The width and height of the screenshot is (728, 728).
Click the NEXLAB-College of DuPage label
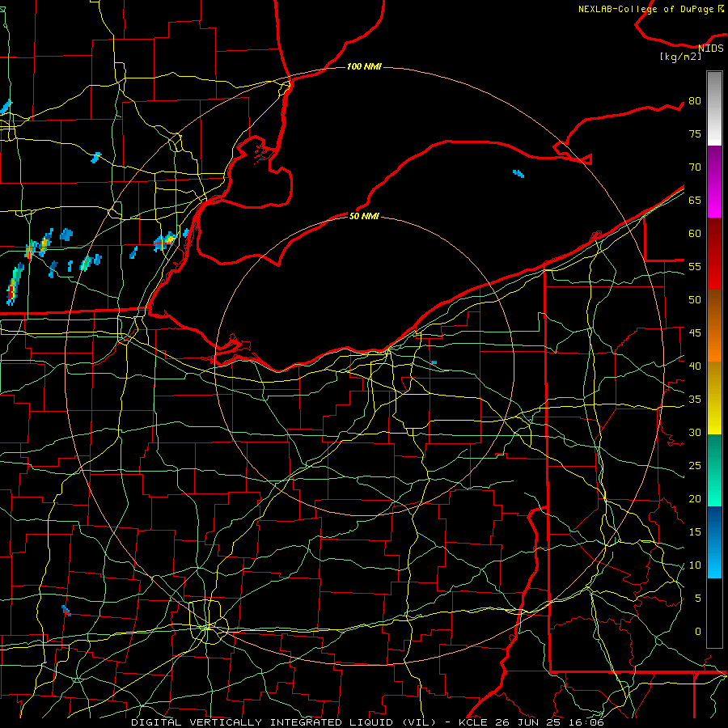point(647,9)
